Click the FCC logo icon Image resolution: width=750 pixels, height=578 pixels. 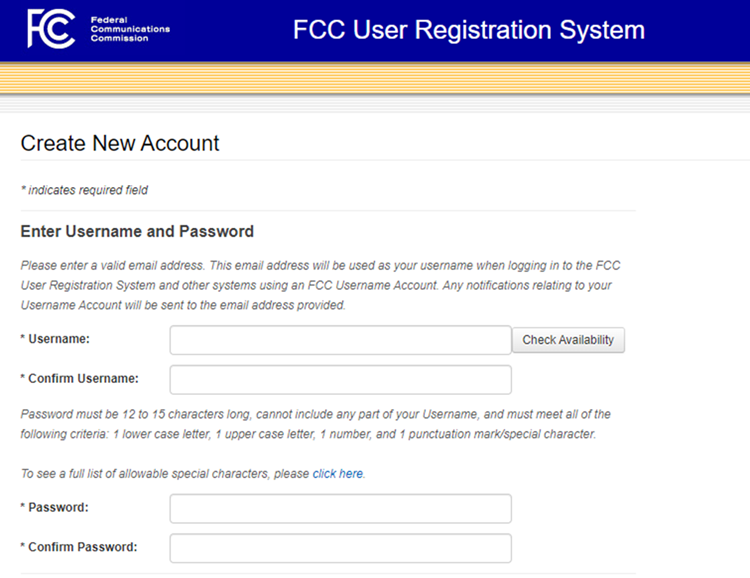point(51,29)
